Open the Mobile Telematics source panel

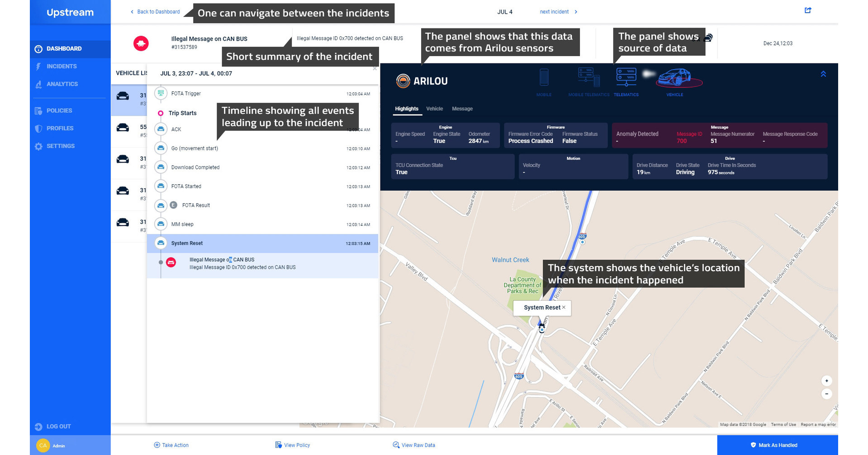[588, 81]
